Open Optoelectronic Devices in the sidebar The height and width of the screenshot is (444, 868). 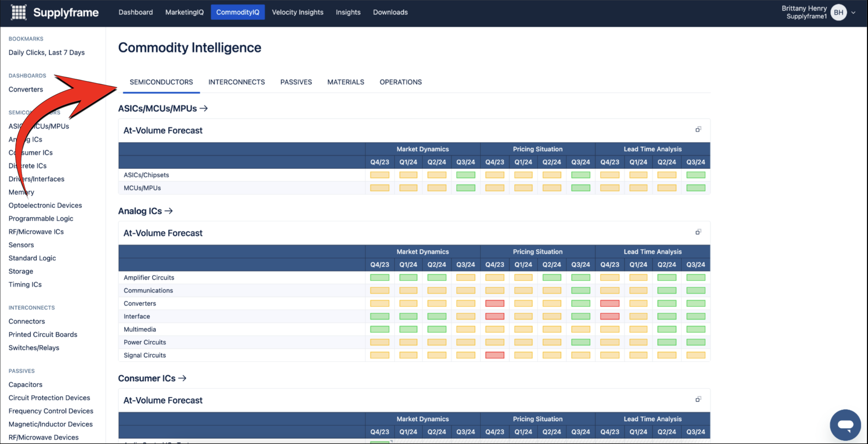tap(45, 205)
